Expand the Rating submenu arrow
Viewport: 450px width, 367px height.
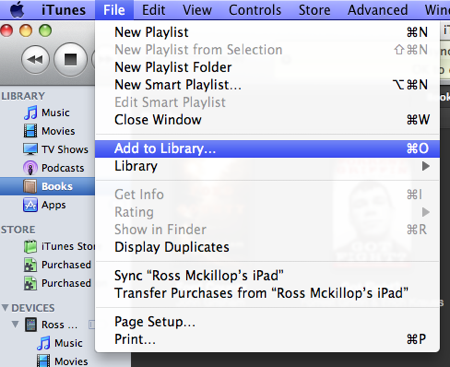tap(426, 212)
